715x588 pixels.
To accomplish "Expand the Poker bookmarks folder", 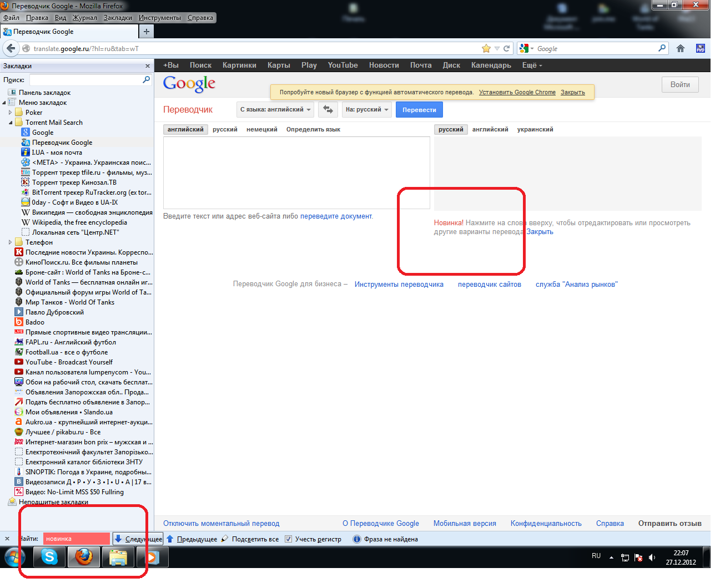I will click(x=11, y=113).
